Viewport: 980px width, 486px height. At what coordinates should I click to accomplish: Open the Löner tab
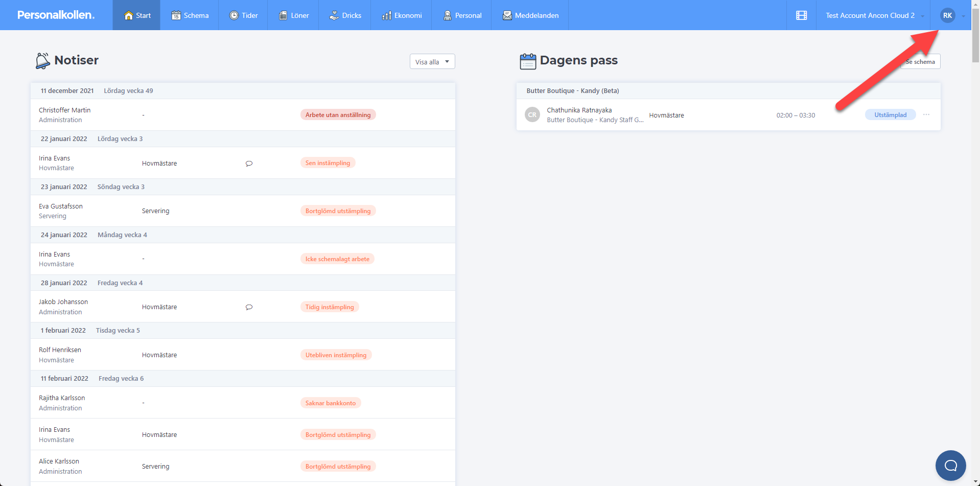coord(293,15)
